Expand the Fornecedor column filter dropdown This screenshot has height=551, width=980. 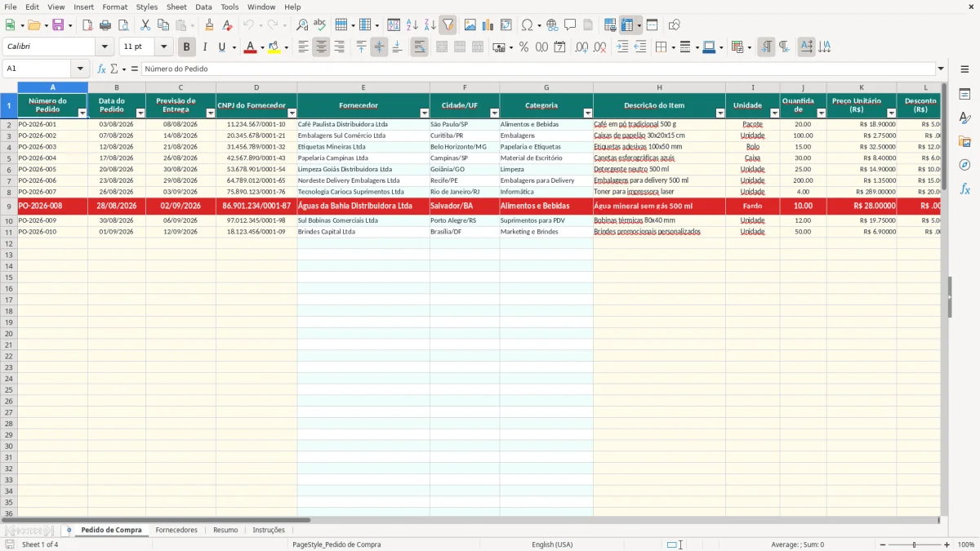tap(425, 113)
